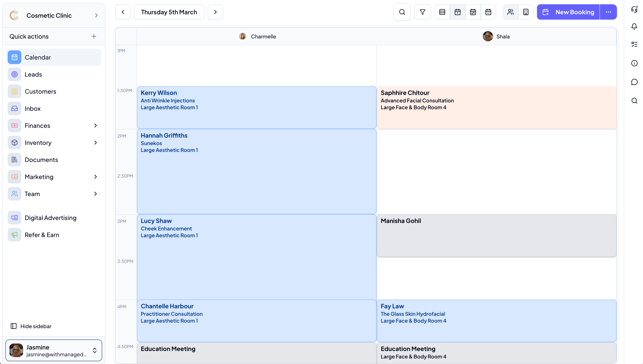
Task: Go to the previous day arrow
Action: [x=123, y=12]
